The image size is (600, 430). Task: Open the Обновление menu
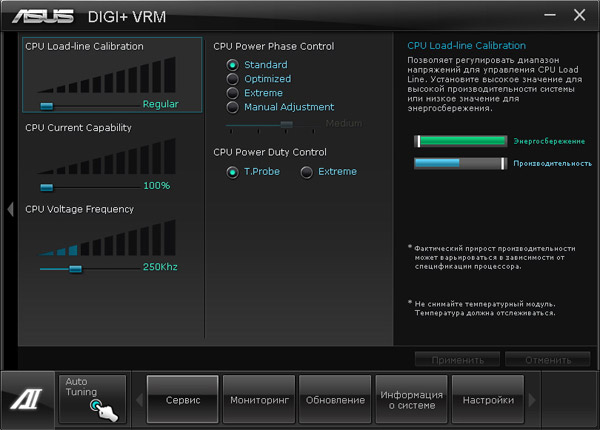(x=335, y=399)
